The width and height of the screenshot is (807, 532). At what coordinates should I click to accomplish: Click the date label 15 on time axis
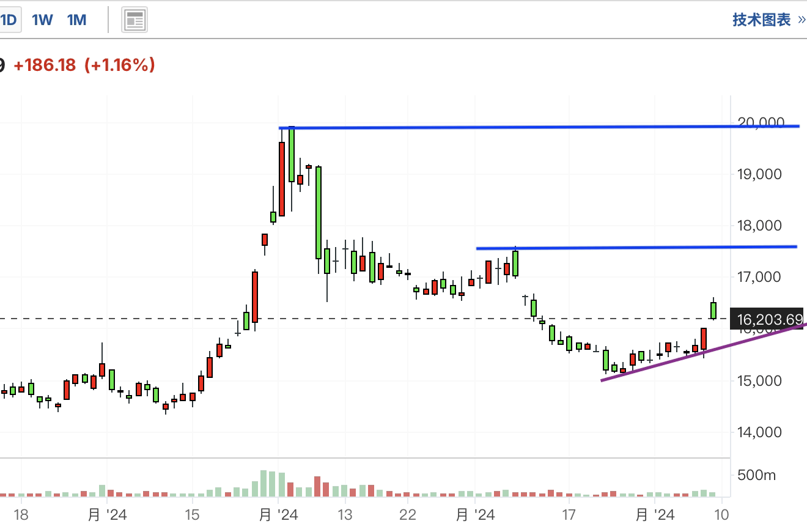pos(192,515)
